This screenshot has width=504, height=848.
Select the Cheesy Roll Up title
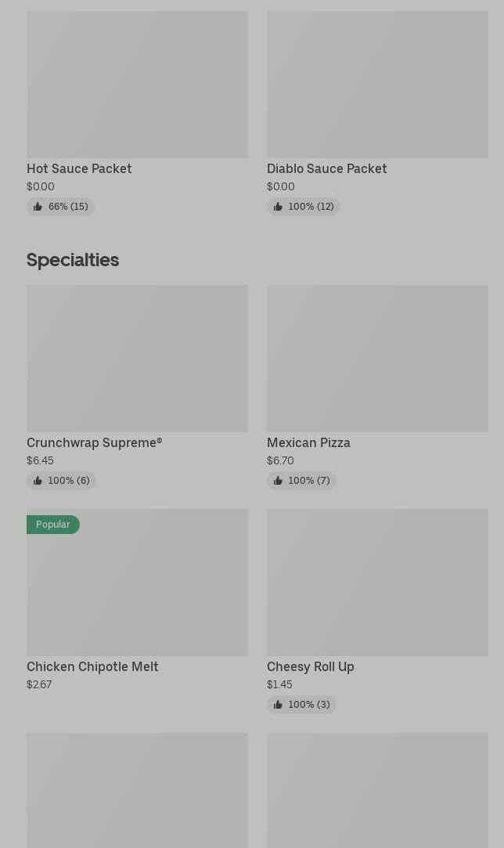click(x=310, y=666)
